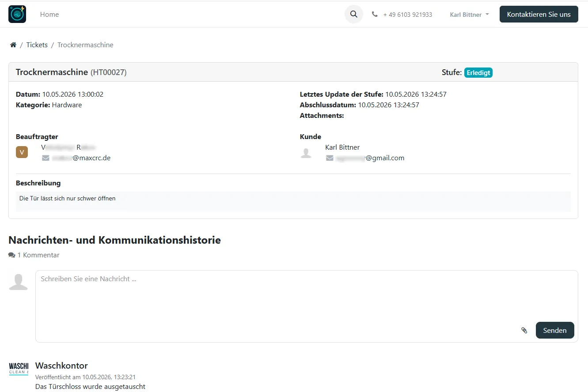This screenshot has width=588, height=392.
Task: Open the search magnifier icon
Action: [x=353, y=14]
